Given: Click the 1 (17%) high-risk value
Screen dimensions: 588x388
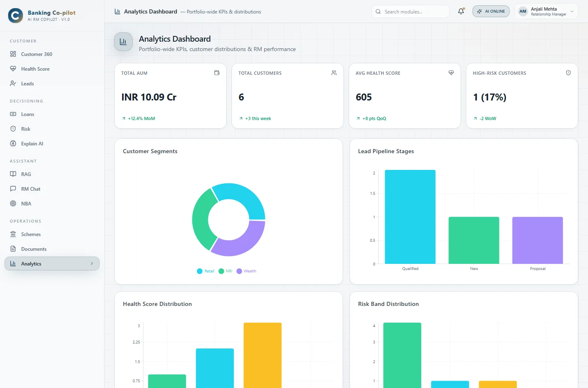Looking at the screenshot, I should coord(490,97).
